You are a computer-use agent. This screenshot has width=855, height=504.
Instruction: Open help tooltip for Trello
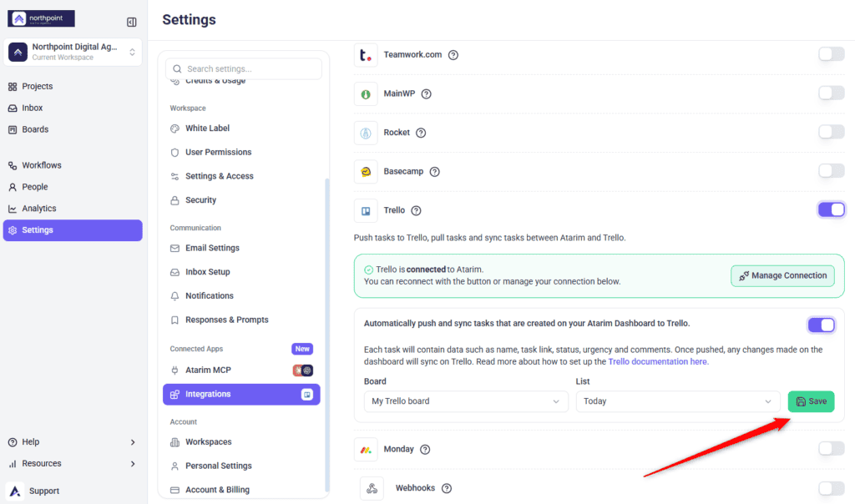tap(416, 211)
